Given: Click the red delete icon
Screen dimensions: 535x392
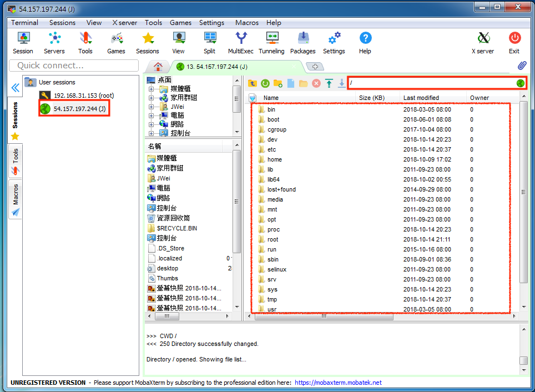Looking at the screenshot, I should (x=316, y=83).
